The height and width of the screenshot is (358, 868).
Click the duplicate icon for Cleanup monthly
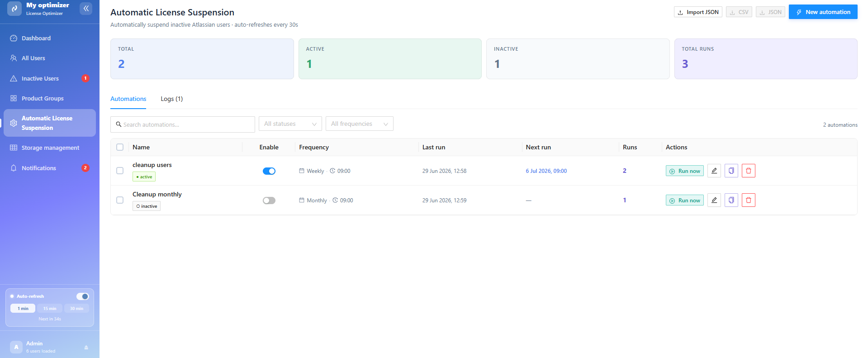click(x=731, y=200)
